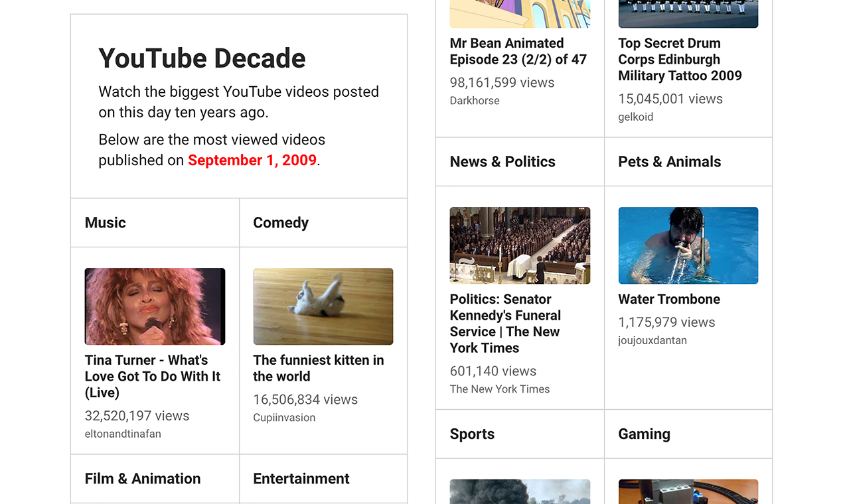Screen dimensions: 843x504
Task: Select the News & Politics heading
Action: point(502,162)
